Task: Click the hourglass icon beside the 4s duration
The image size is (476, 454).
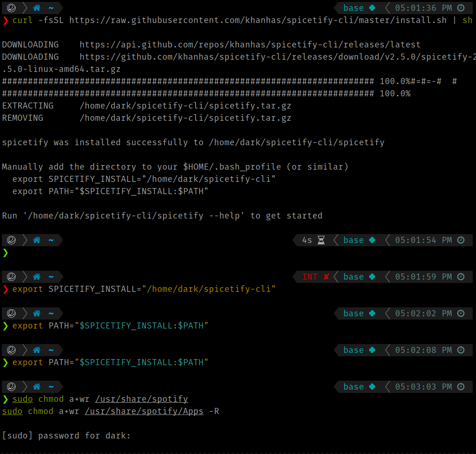Action: [x=321, y=240]
